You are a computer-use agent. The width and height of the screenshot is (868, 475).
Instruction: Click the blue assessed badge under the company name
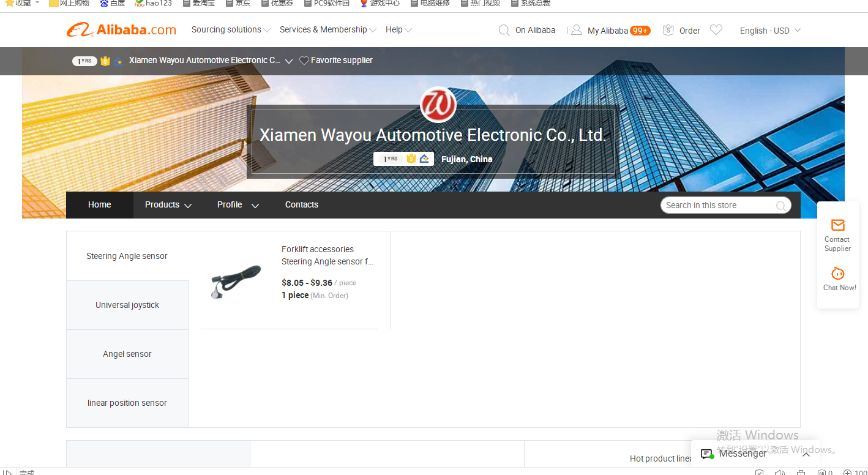point(424,159)
